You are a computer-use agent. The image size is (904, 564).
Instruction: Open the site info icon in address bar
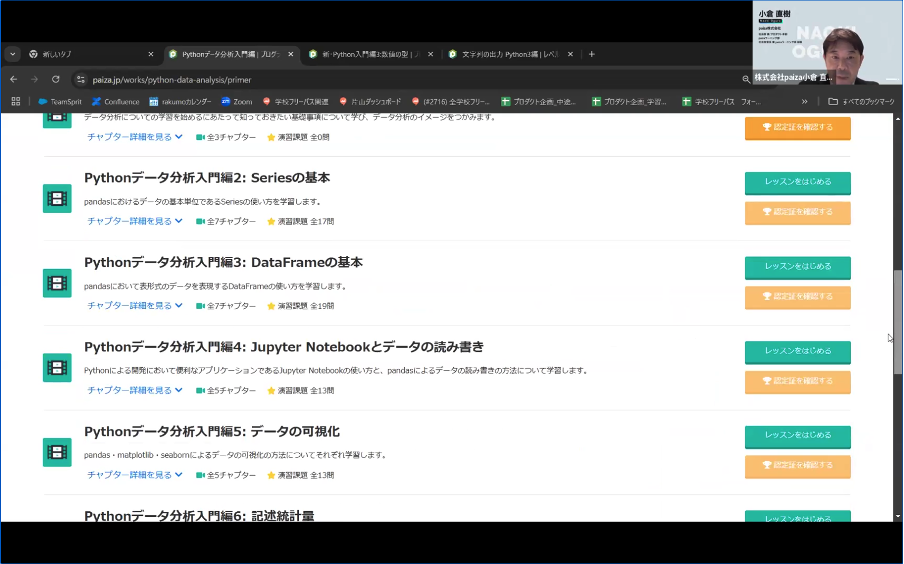tap(81, 80)
